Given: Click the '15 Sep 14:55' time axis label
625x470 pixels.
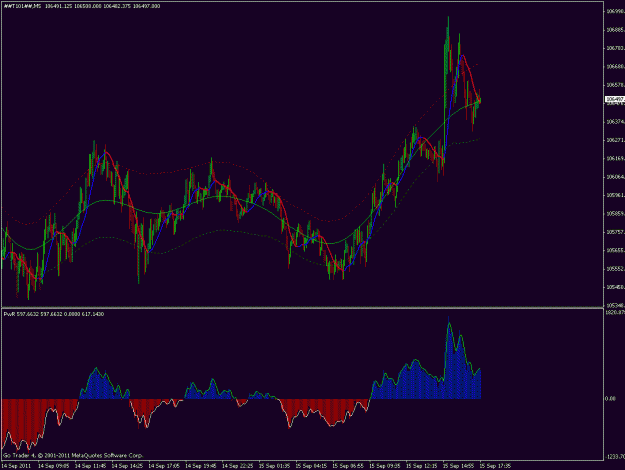Looking at the screenshot, I should 458,466.
